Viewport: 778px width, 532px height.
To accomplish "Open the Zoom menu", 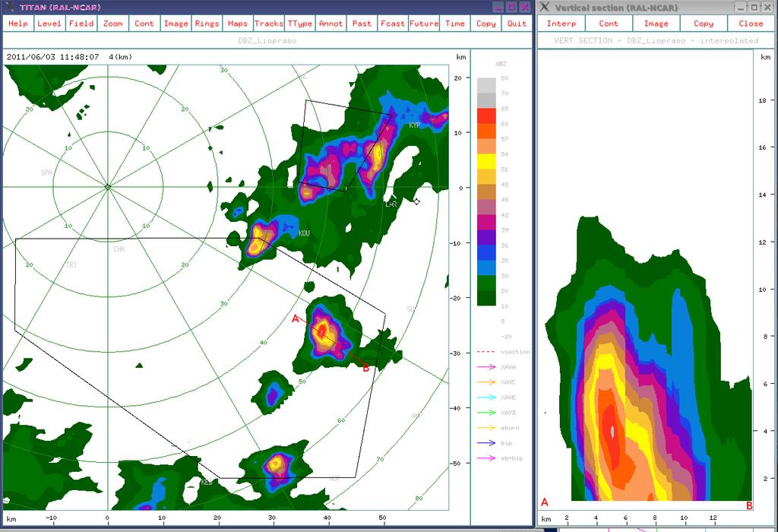I will [x=112, y=24].
